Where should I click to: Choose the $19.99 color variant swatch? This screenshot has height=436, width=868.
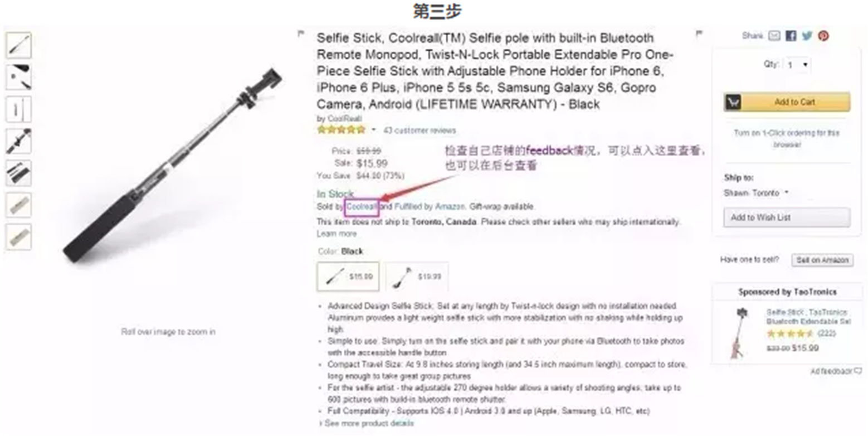click(x=417, y=277)
